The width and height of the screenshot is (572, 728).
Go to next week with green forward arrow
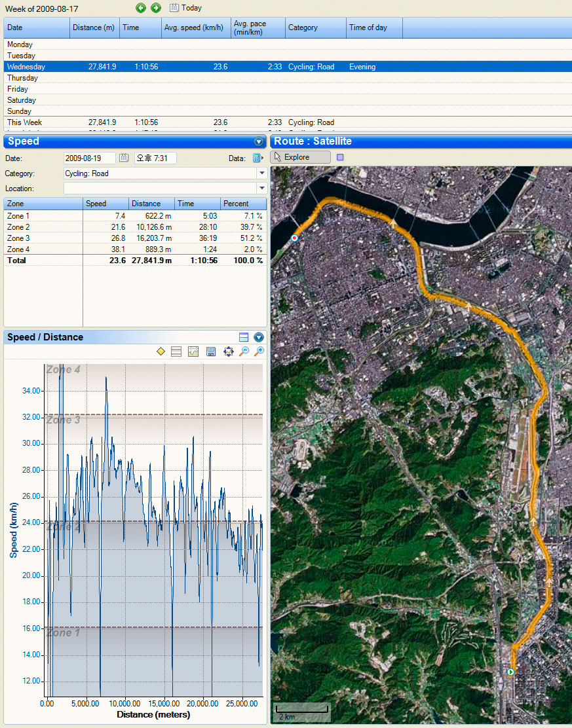(x=155, y=8)
